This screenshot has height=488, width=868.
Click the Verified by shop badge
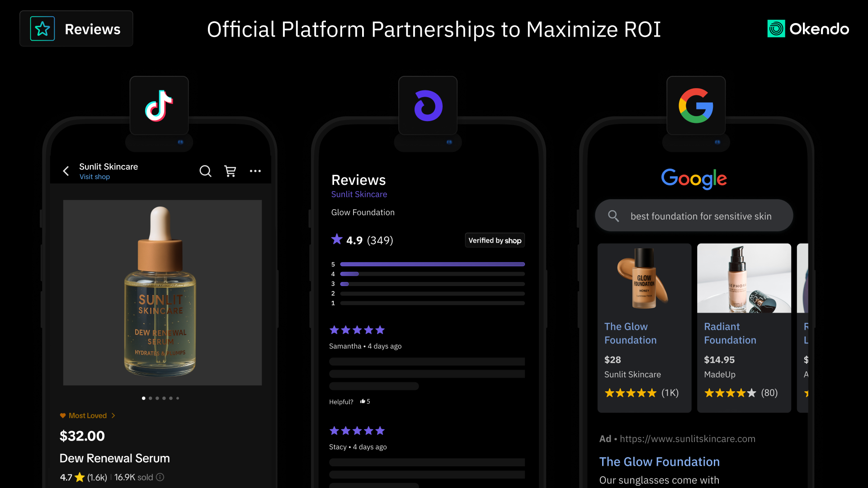(x=495, y=240)
